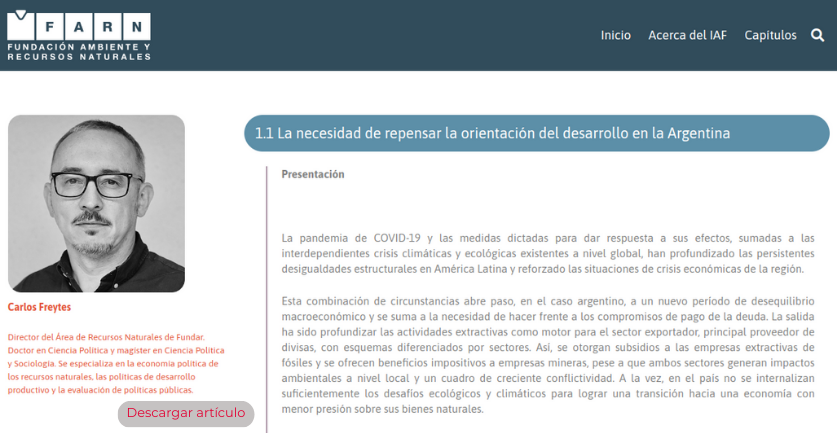
Task: Click the article title banner 1.1
Action: pos(536,133)
